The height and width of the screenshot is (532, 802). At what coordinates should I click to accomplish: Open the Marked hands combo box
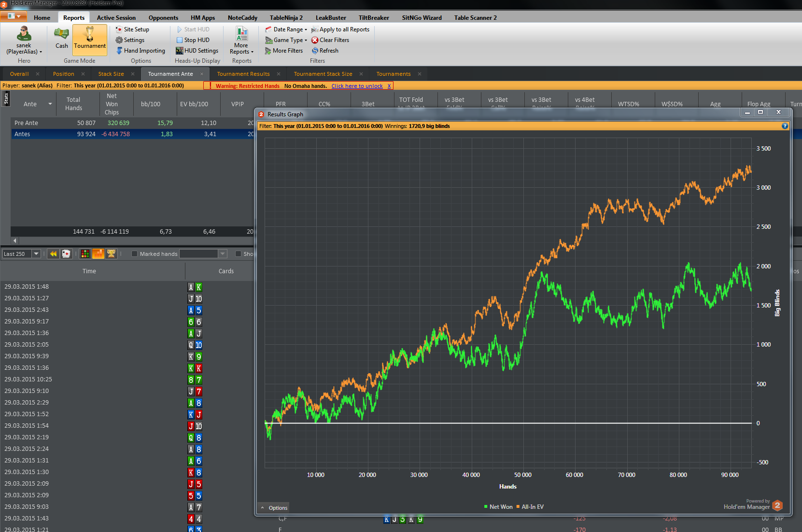(x=203, y=254)
